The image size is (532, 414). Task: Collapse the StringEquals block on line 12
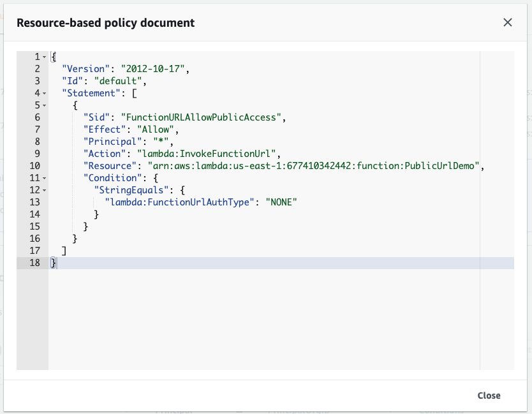[x=44, y=190]
